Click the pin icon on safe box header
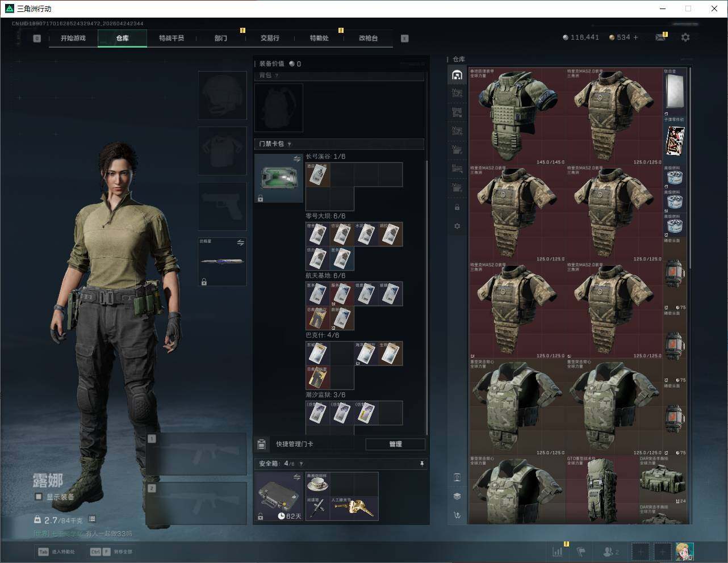 pyautogui.click(x=421, y=464)
